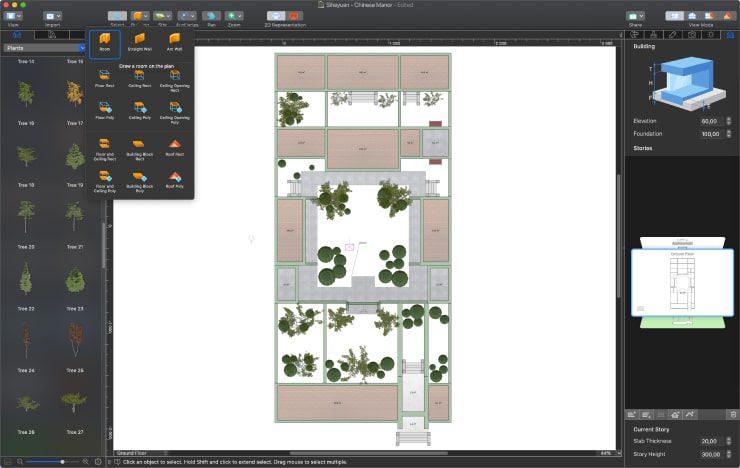Select the Floor Poly tool
Screen dimensions: 740x468
pos(104,110)
